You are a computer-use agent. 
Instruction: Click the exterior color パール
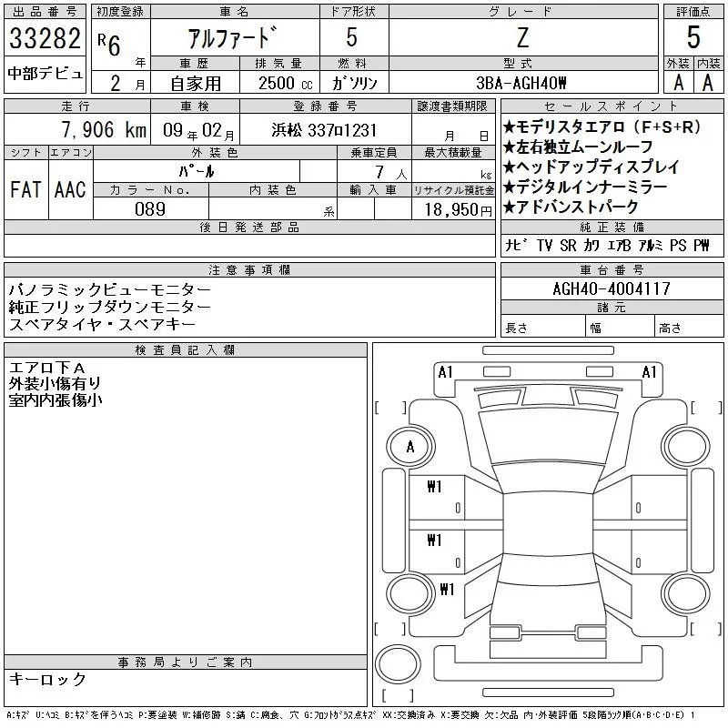(197, 172)
